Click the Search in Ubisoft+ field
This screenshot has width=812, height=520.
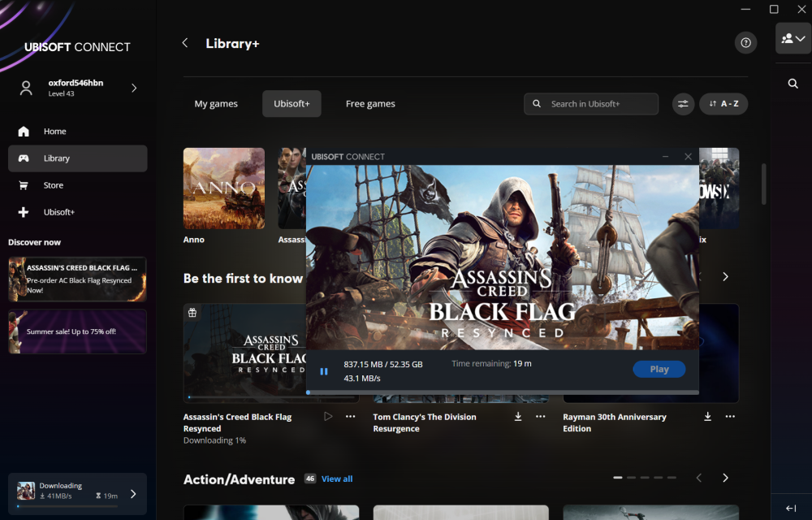coord(591,103)
